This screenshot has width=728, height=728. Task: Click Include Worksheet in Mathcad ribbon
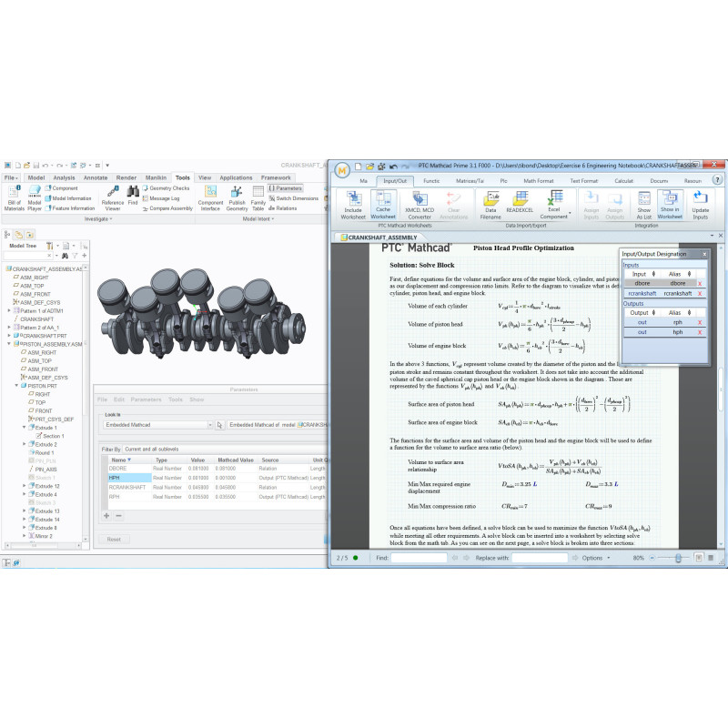352,205
